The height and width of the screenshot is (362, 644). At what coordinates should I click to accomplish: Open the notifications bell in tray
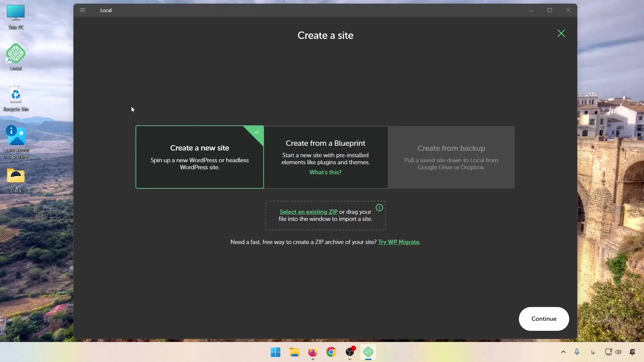coord(633,352)
